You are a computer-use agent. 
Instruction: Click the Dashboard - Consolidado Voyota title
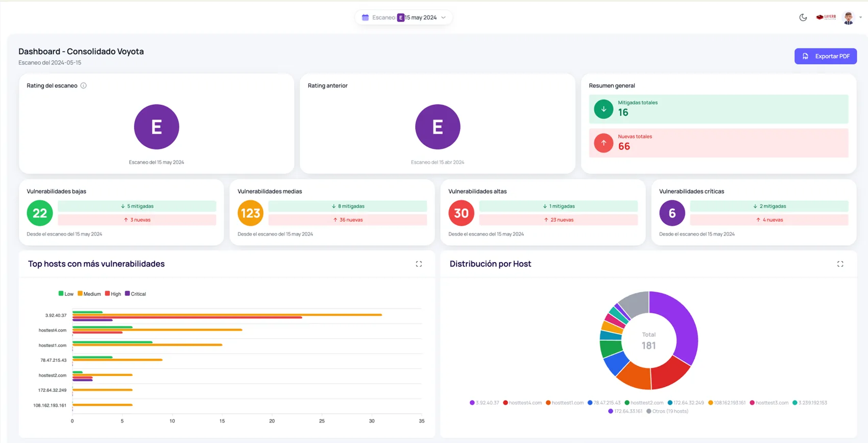pyautogui.click(x=81, y=51)
